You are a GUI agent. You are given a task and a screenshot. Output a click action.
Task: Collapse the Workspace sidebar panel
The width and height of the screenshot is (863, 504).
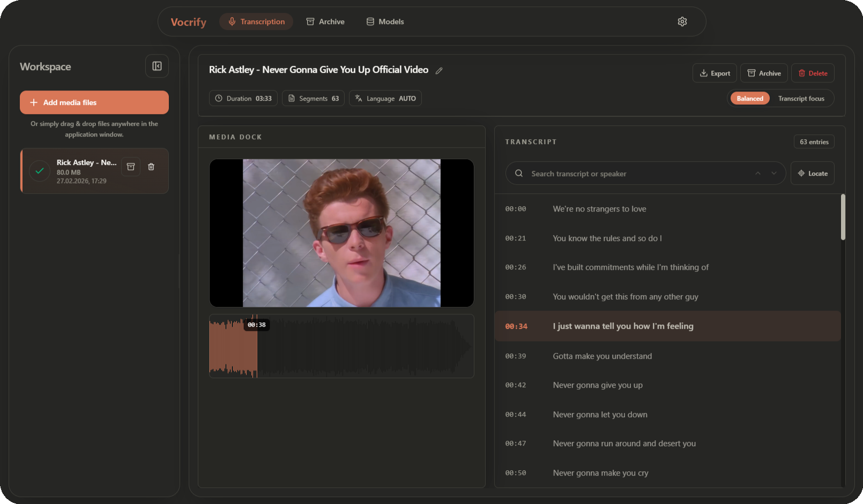(x=157, y=66)
